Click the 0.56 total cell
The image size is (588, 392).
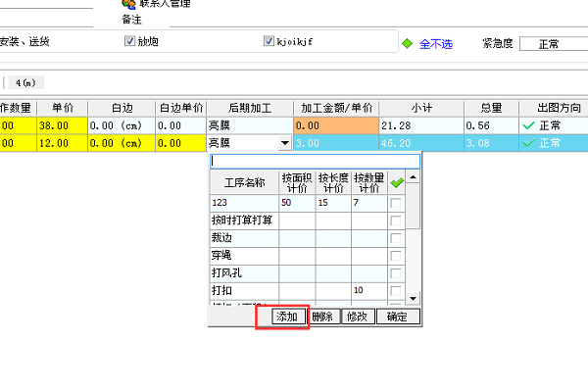[491, 125]
